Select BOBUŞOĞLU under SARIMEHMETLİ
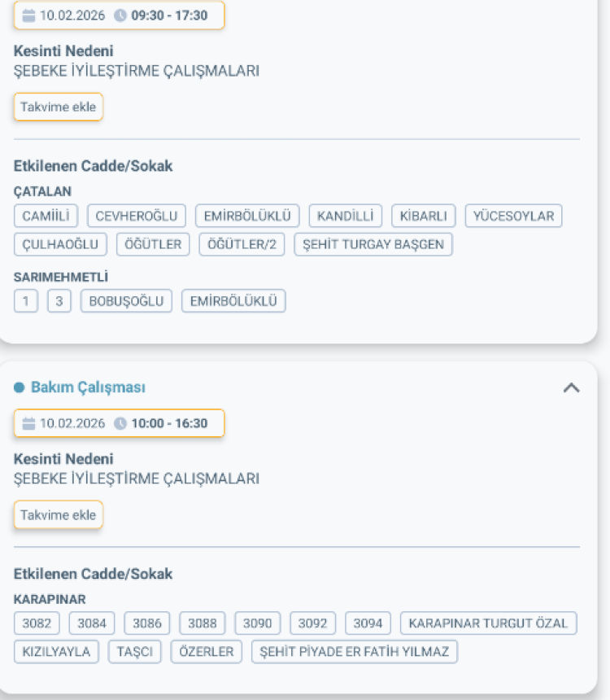 pyautogui.click(x=126, y=300)
